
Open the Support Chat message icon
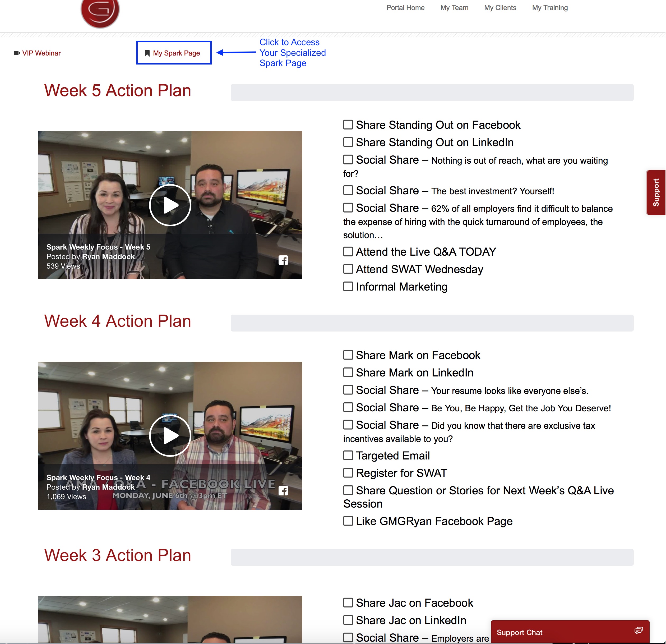click(x=638, y=631)
